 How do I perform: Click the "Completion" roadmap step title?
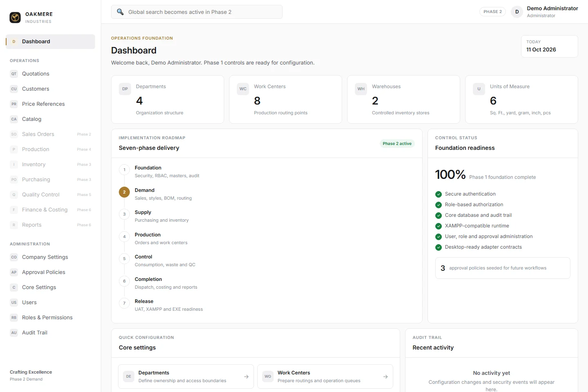[x=148, y=279]
